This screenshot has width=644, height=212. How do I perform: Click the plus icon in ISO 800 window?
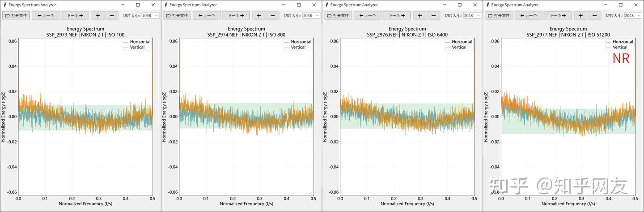pos(258,15)
